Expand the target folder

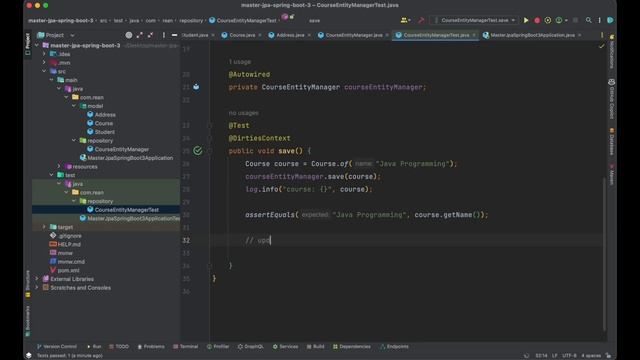[x=44, y=227]
